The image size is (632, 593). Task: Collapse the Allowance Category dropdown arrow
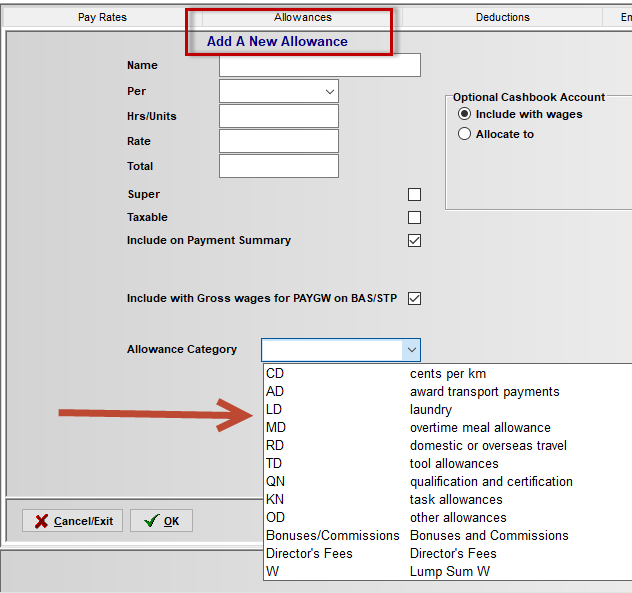[410, 350]
